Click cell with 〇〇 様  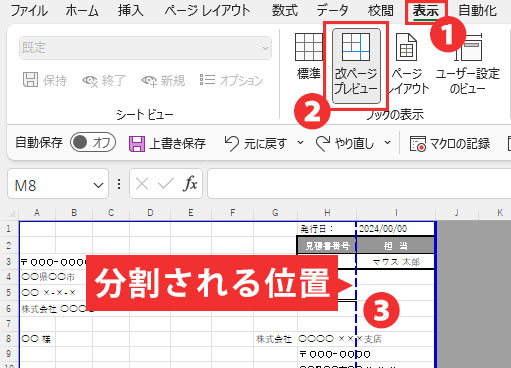click(x=36, y=339)
